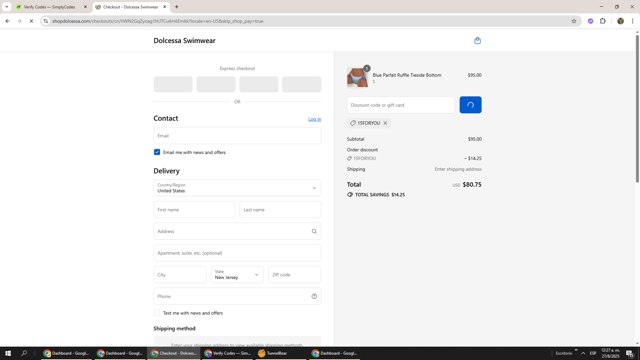Viewport: 640px width, 360px height.
Task: Show hidden system tray icons
Action: 583,353
